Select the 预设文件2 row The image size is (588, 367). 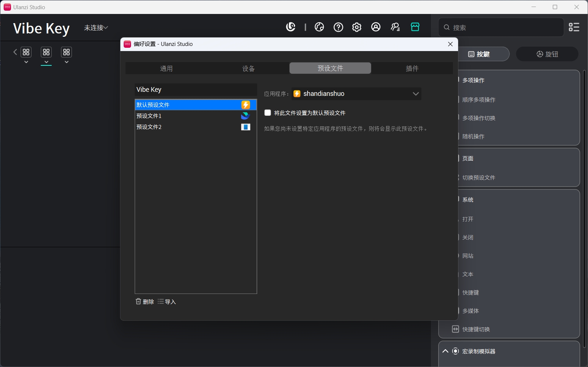(x=196, y=127)
